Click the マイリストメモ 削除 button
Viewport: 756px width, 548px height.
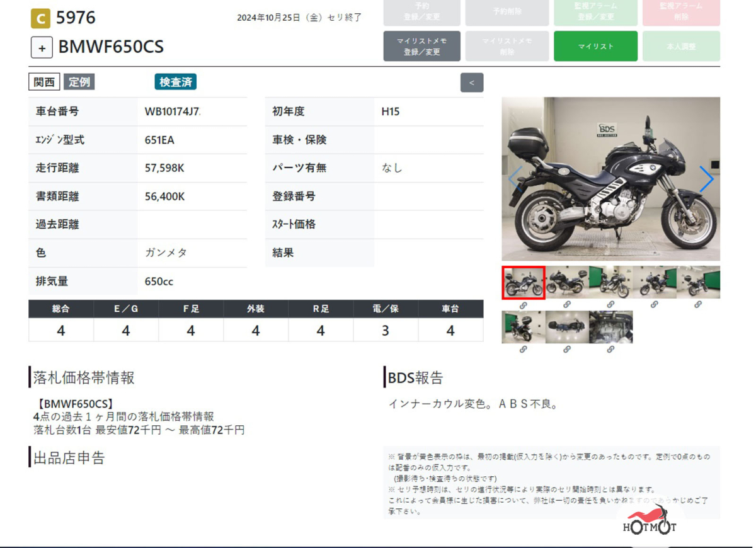pyautogui.click(x=507, y=46)
